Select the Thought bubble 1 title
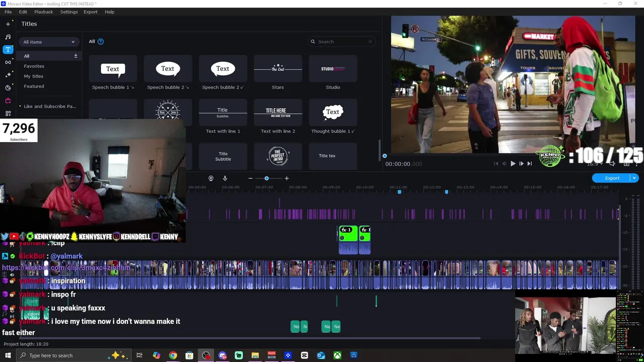 point(333,113)
